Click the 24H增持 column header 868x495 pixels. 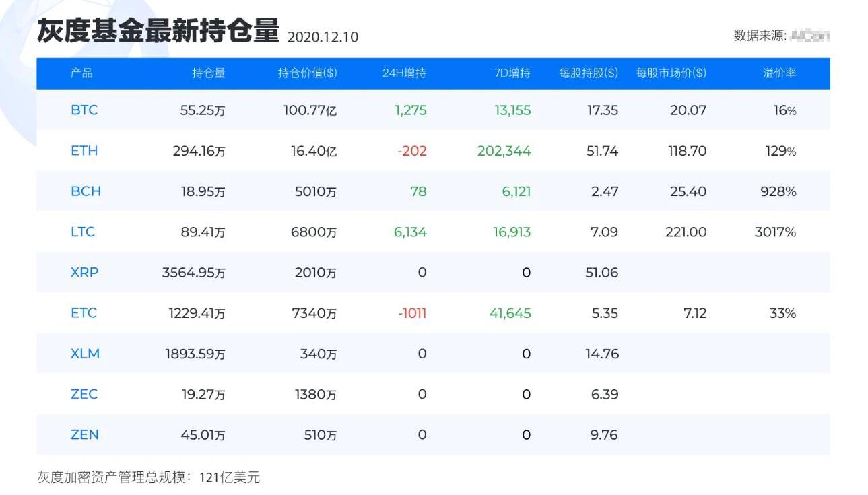[404, 73]
